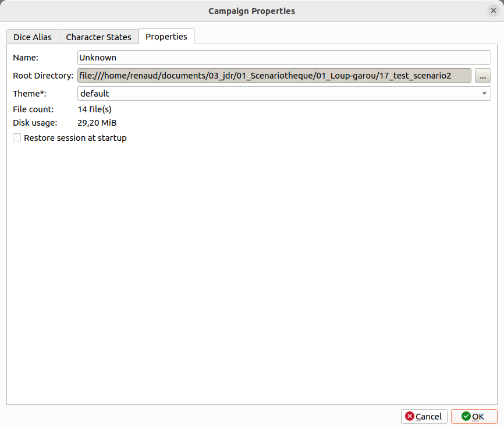Enable Restore session at startup checkbox

17,138
